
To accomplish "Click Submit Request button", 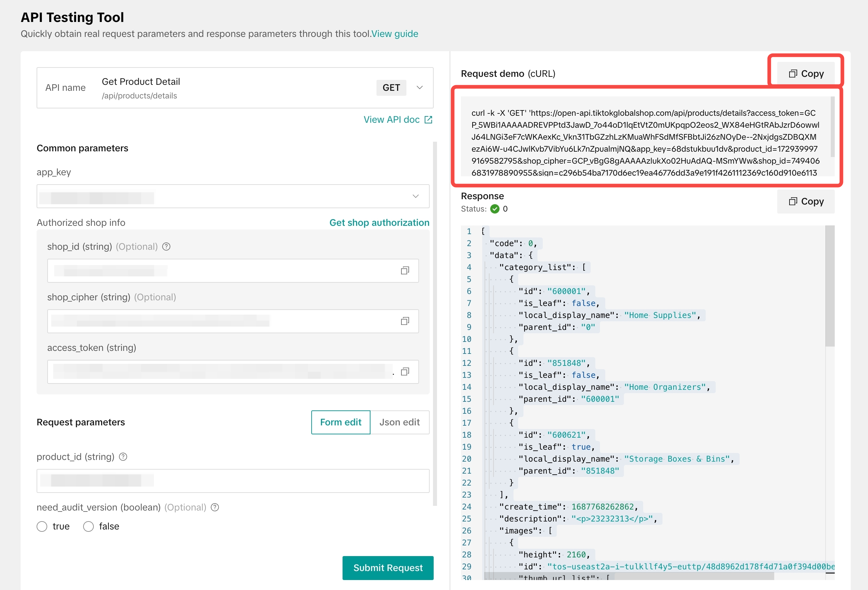I will point(388,568).
